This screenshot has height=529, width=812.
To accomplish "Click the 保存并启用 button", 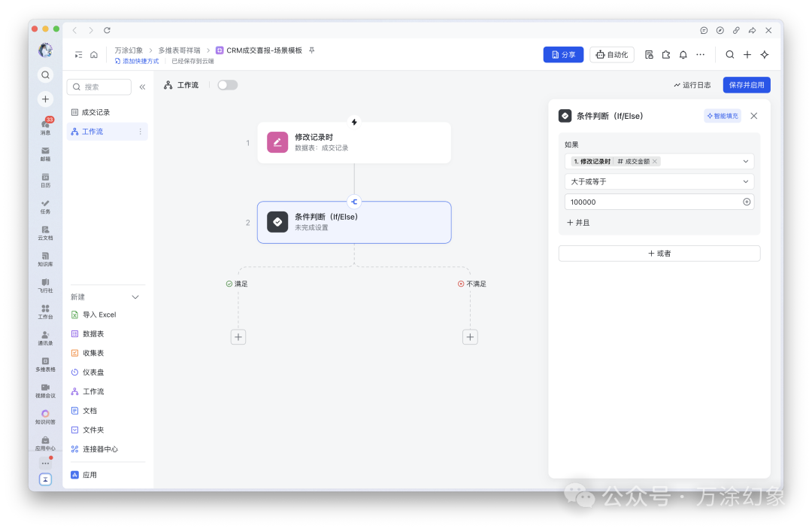I will point(745,84).
